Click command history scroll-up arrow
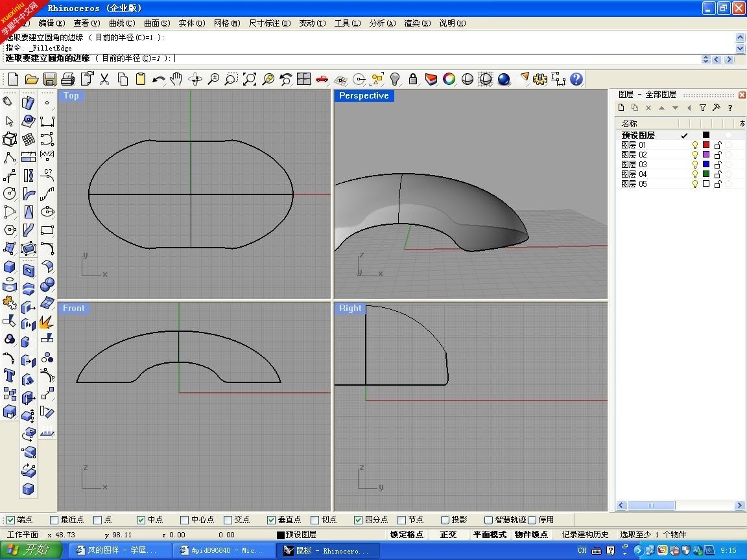747x560 pixels. click(741, 37)
